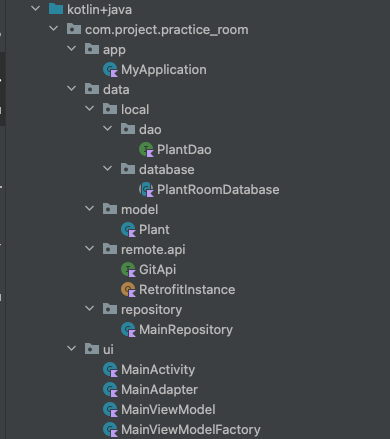The height and width of the screenshot is (439, 390).
Task: Collapse the remote.api package node
Action: (x=90, y=249)
